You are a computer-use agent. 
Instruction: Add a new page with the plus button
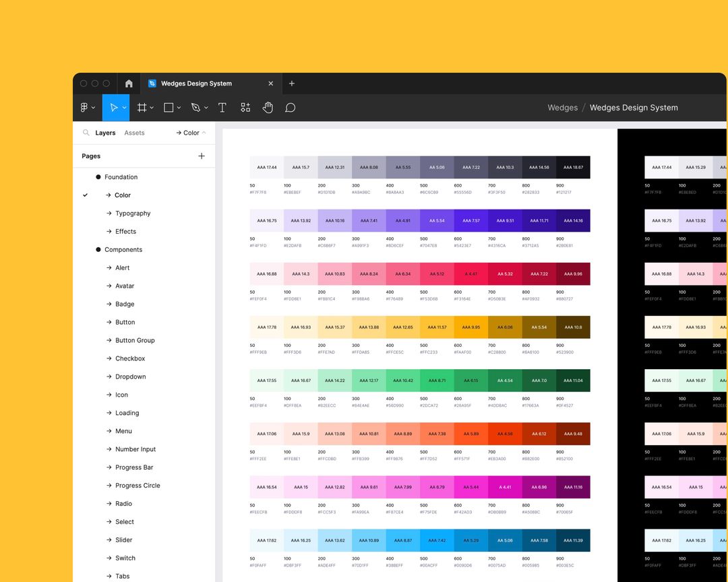201,156
